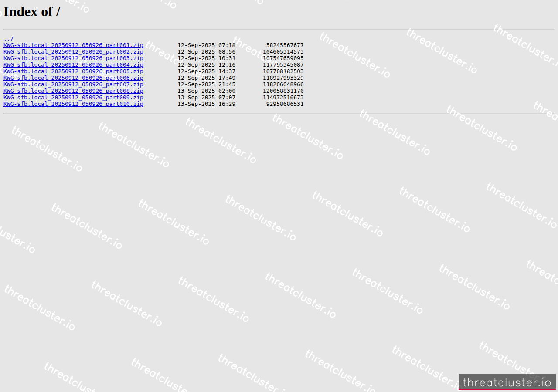Download KWG-sfb.local_20250912_050926_part001.zip
558x392 pixels.
[73, 45]
